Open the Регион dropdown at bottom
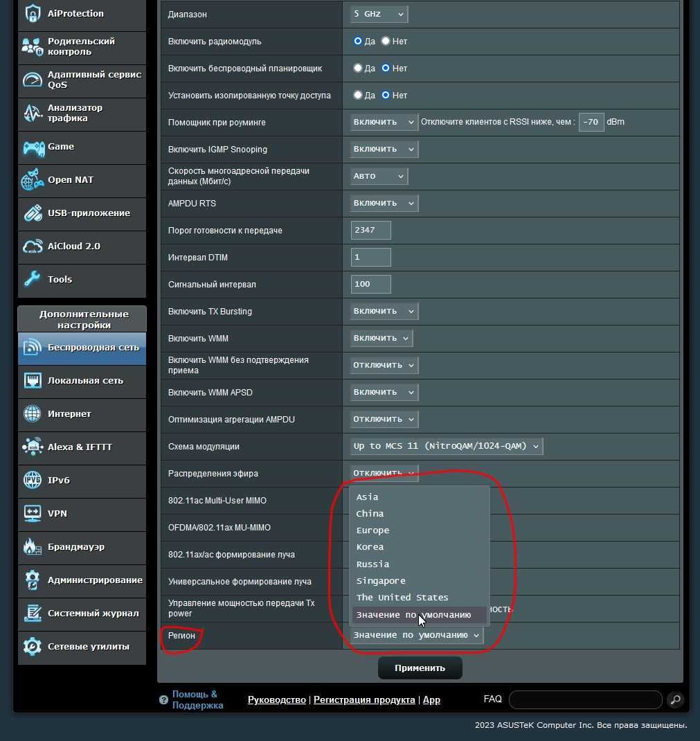The image size is (700, 741). coord(417,635)
